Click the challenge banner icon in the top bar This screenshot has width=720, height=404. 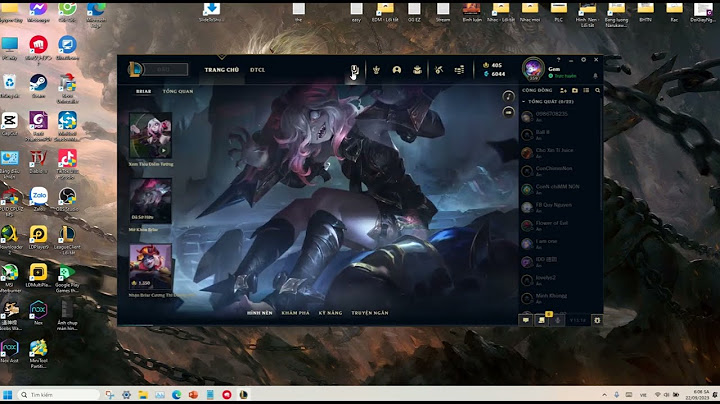coord(354,70)
